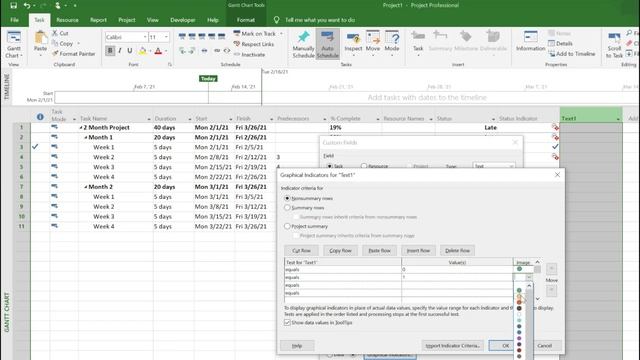Click the Copy Row button
The width and height of the screenshot is (640, 360).
(340, 250)
